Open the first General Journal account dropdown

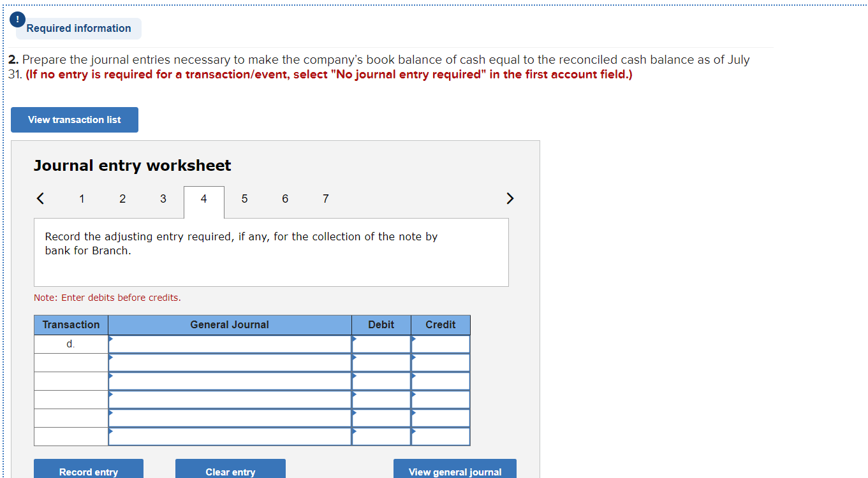point(230,344)
